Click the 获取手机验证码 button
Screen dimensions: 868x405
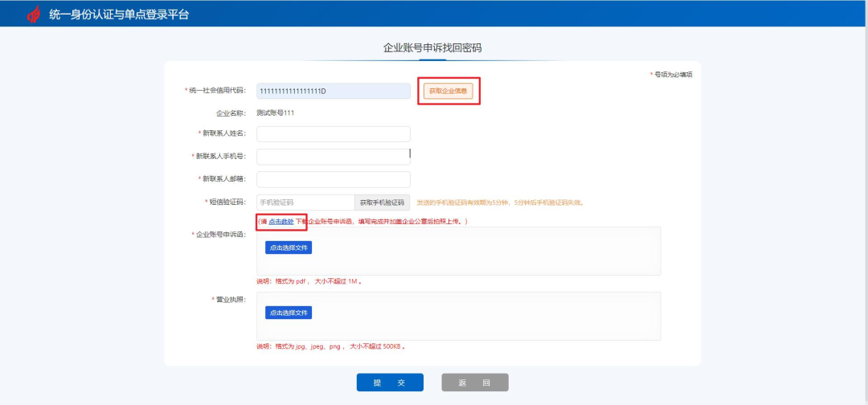click(383, 202)
